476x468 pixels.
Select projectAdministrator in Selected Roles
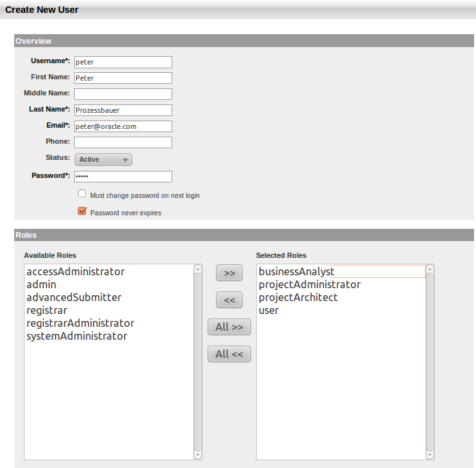coord(341,284)
